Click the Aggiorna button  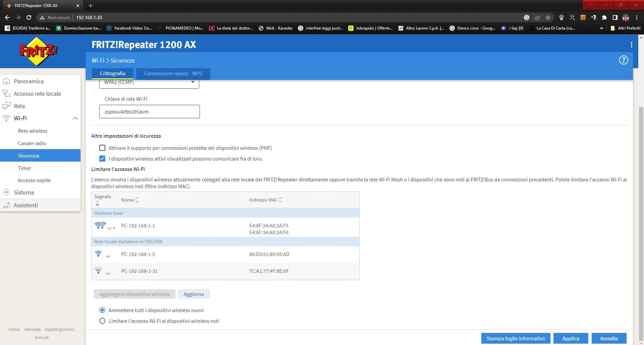194,294
